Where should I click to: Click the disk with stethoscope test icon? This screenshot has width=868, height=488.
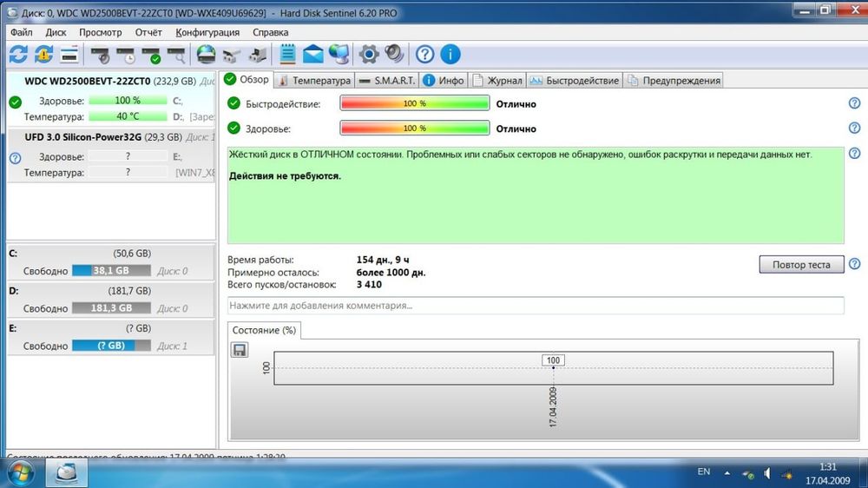pyautogui.click(x=100, y=55)
